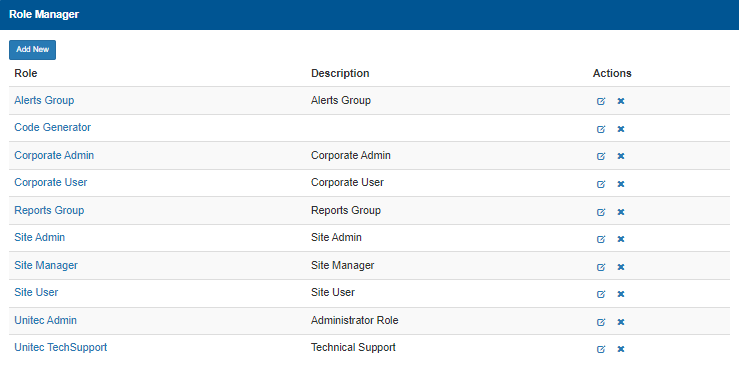Screen dimensions: 739x382
Task: Edit the Site User role
Action: point(601,294)
